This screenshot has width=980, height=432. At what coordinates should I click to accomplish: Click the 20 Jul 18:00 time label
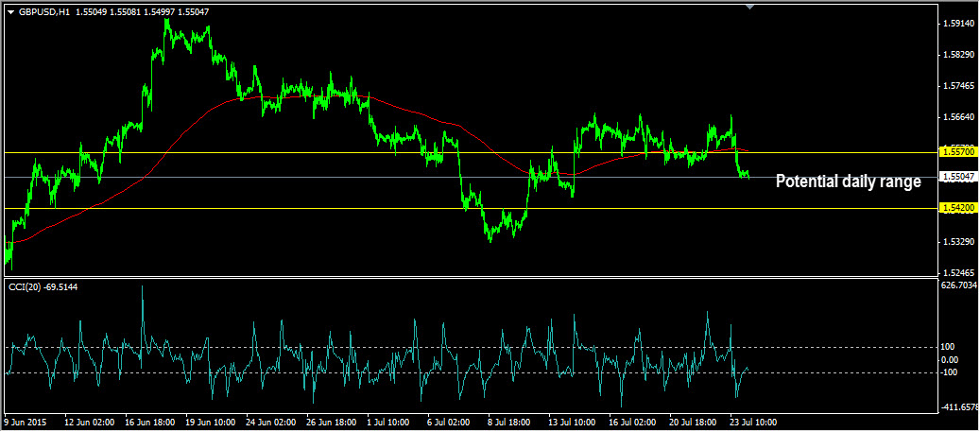694,422
